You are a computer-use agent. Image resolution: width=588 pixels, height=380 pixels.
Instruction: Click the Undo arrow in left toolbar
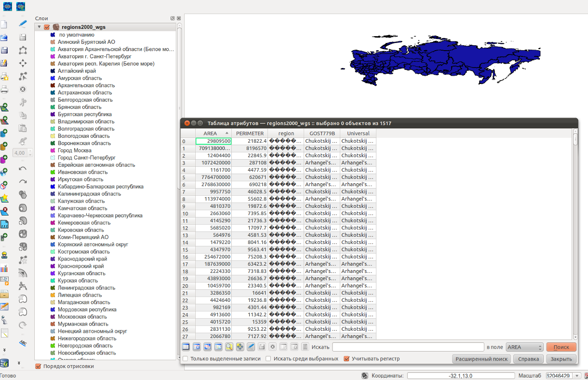[23, 168]
